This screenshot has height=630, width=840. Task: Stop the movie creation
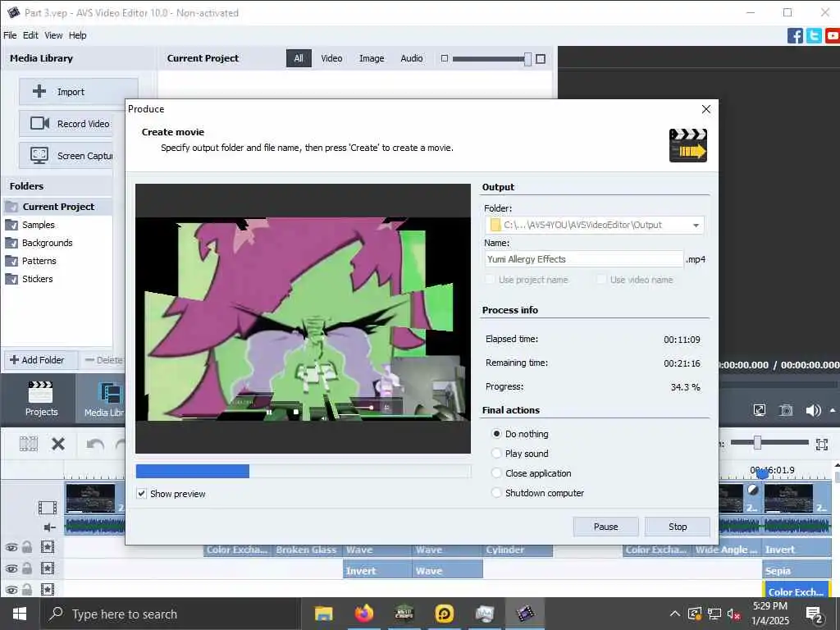pyautogui.click(x=678, y=527)
